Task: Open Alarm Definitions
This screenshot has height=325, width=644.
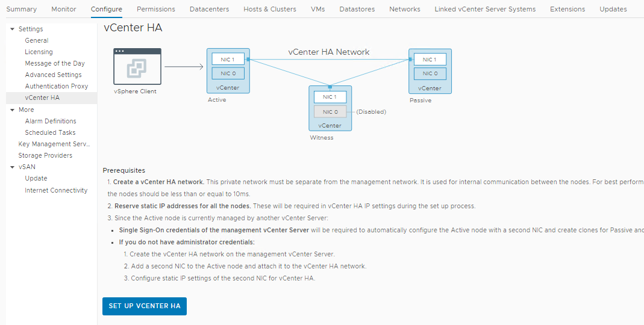Action: pos(51,121)
